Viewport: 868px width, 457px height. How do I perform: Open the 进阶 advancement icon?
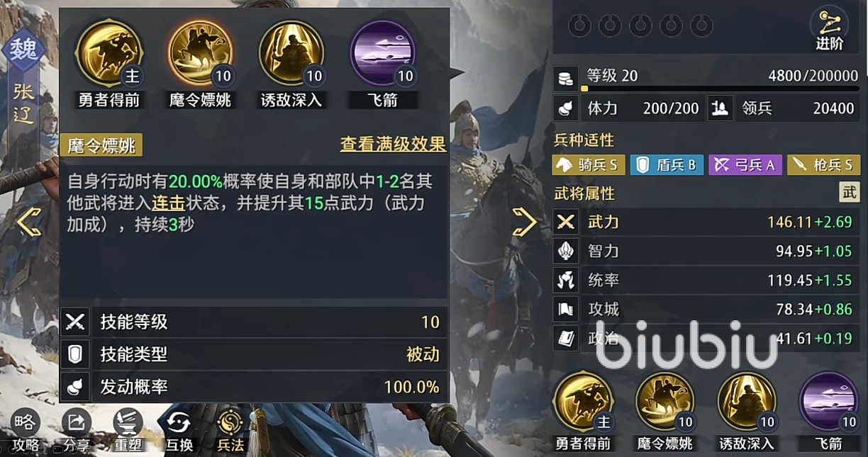coord(829,30)
